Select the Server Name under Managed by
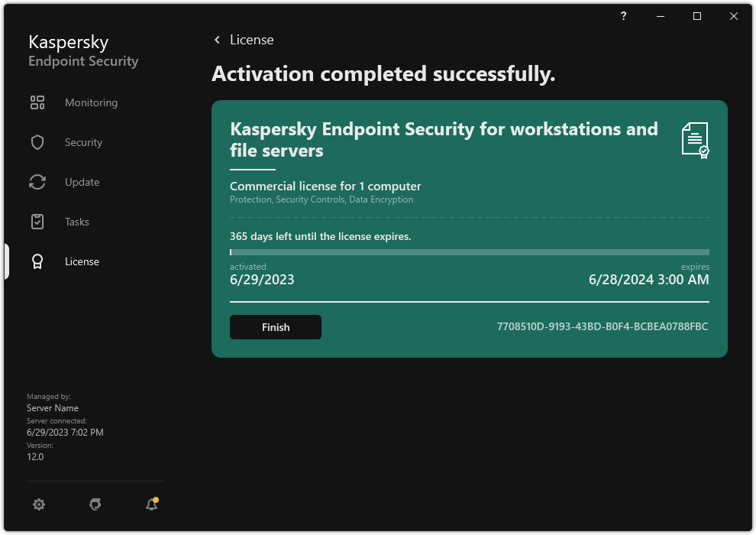The image size is (756, 535). [53, 407]
